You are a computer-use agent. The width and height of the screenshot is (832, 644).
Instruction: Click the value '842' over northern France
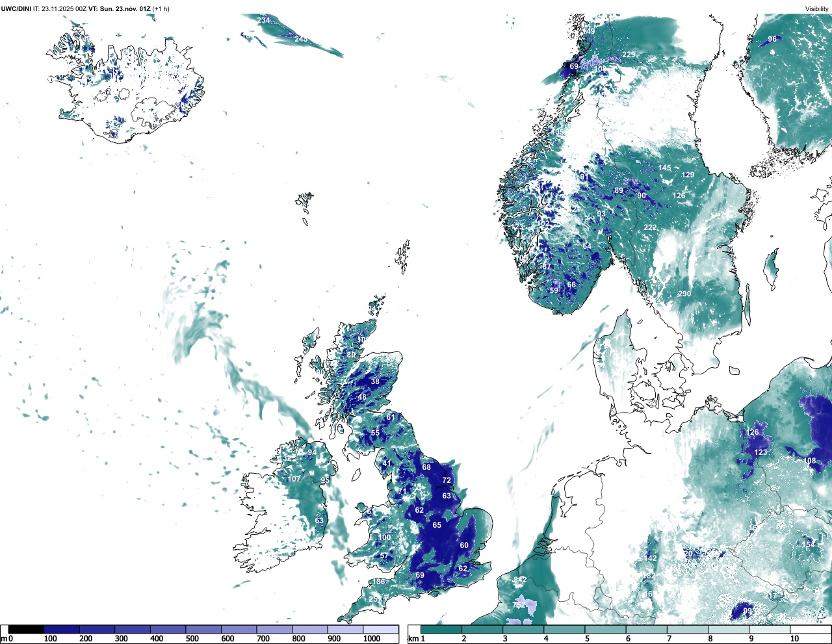click(520, 580)
